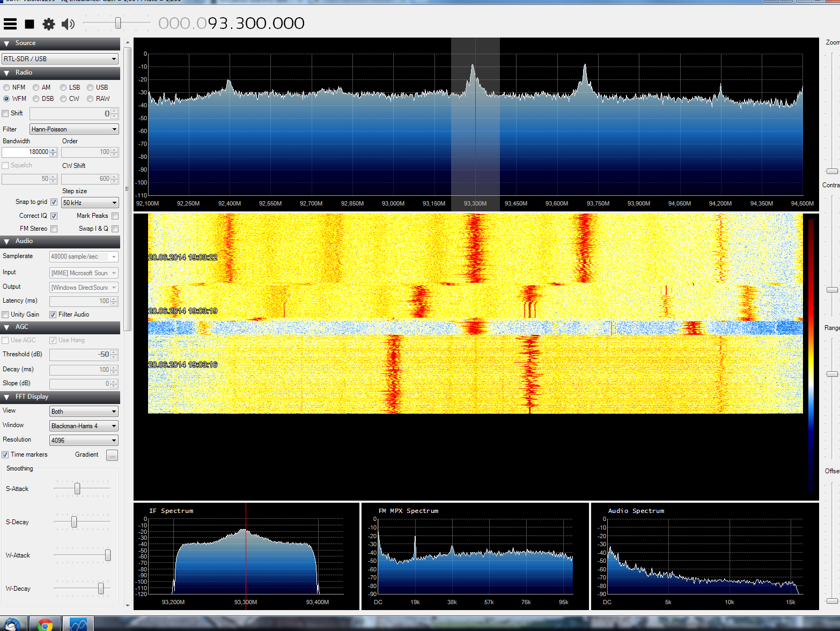Open the RTL-SDR / USB source dropdown
Viewport: 840px width, 631px height.
pyautogui.click(x=60, y=59)
